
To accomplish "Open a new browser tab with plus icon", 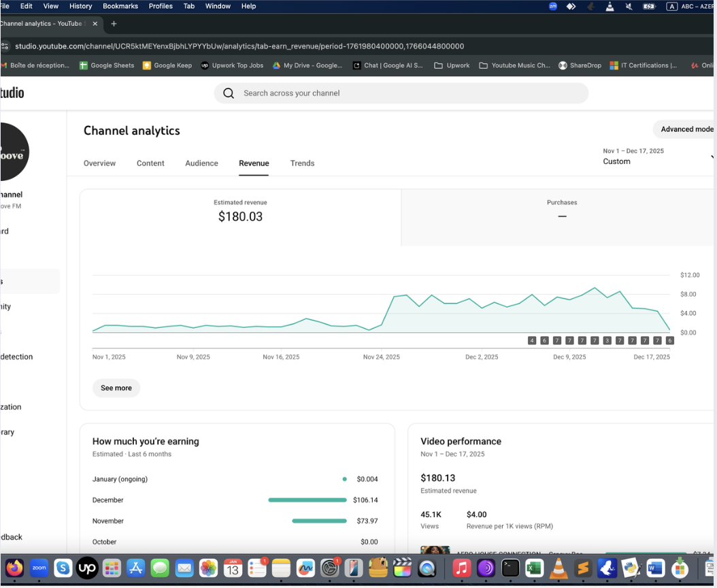I will (x=114, y=24).
